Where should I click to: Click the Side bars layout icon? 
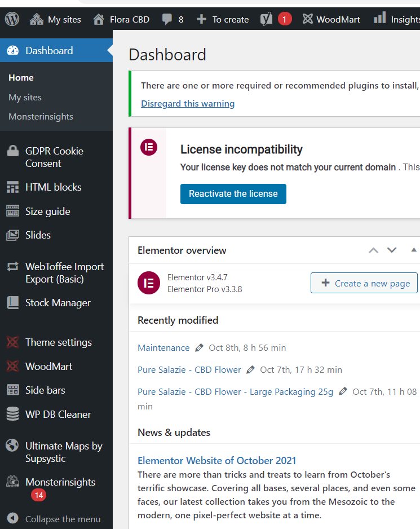click(13, 390)
